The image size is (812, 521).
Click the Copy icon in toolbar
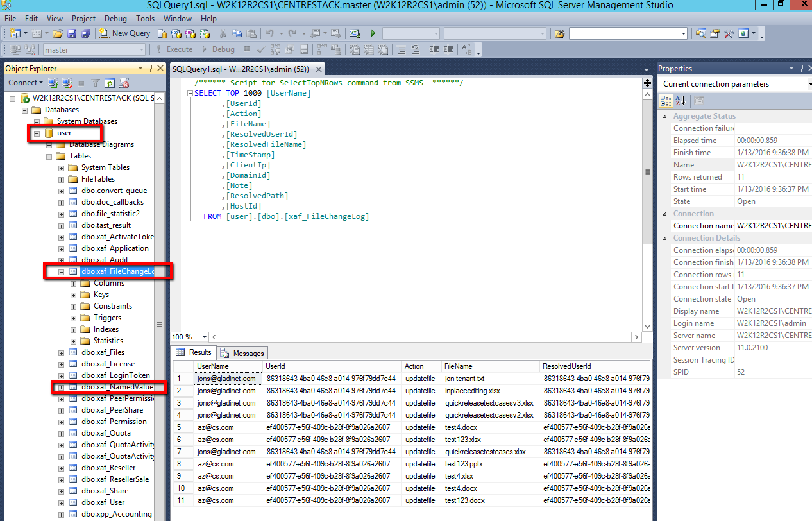(x=237, y=33)
